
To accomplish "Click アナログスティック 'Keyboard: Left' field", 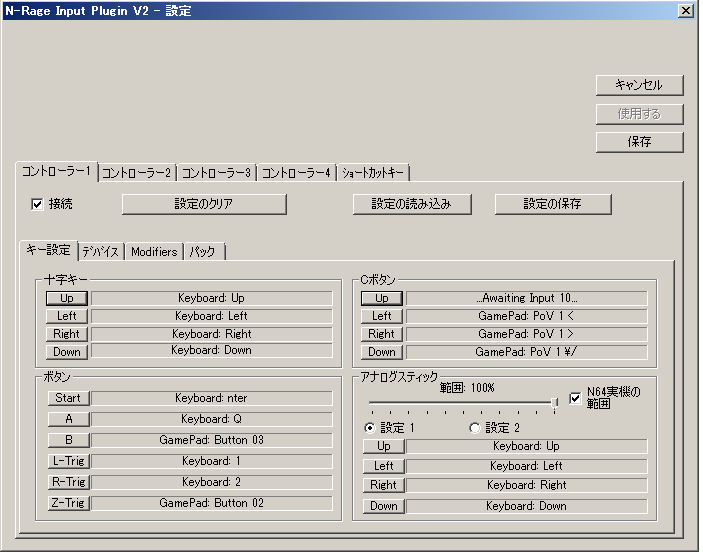I will point(526,466).
